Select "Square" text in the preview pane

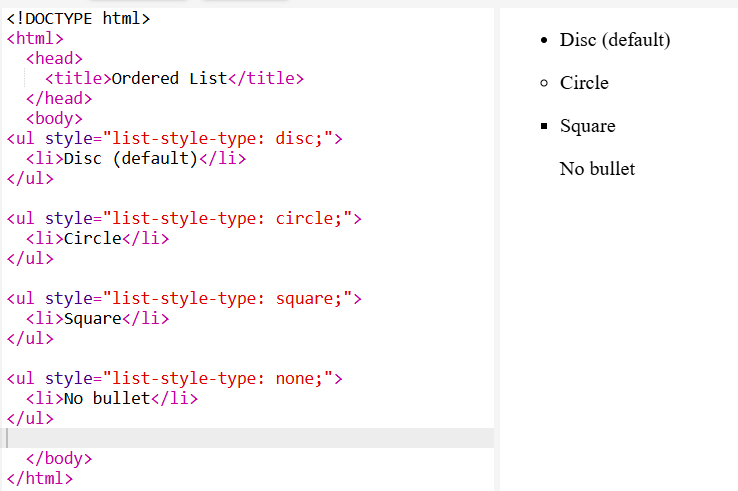pos(587,126)
